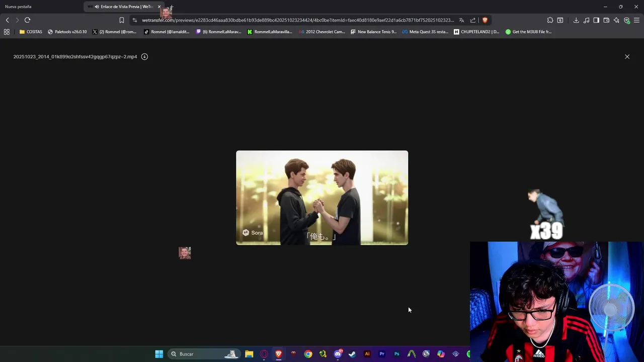Open the site settings icon in address bar
The height and width of the screenshot is (362, 644).
(134, 20)
